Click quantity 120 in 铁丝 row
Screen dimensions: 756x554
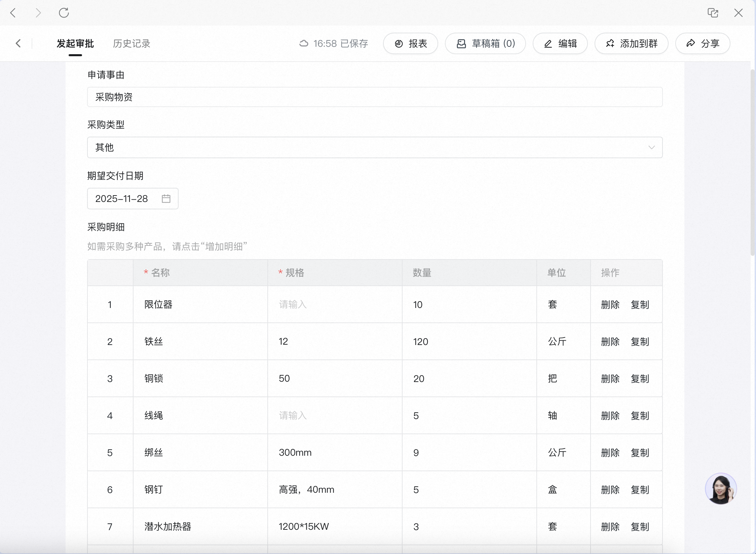469,342
